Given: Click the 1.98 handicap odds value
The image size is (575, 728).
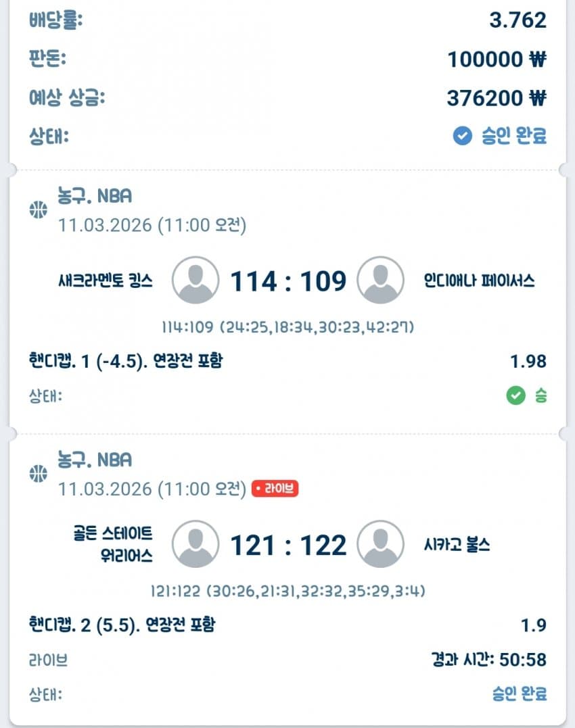Looking at the screenshot, I should tap(528, 362).
